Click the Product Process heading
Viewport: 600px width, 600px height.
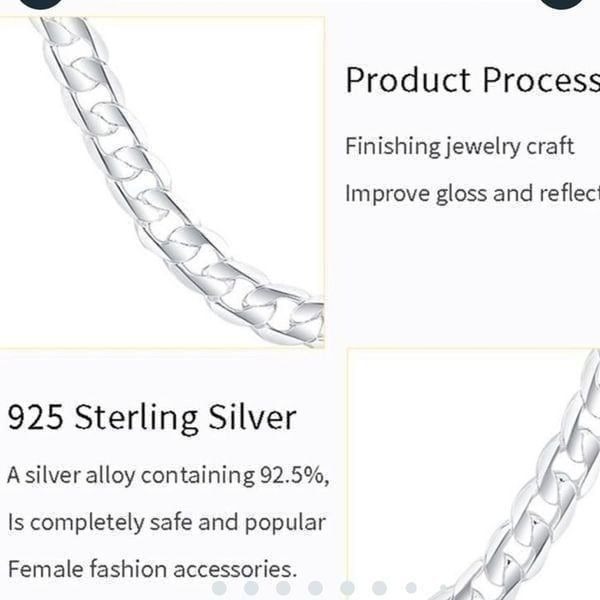(x=473, y=80)
